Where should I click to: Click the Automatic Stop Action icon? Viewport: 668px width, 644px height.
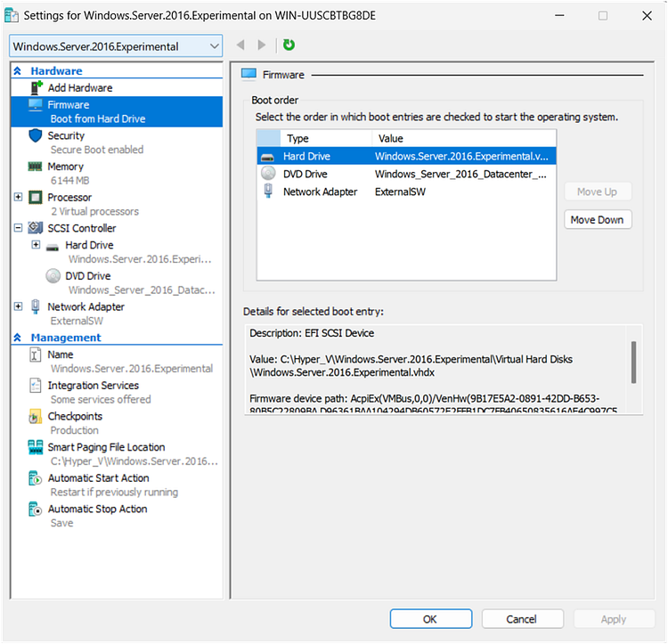(x=36, y=509)
